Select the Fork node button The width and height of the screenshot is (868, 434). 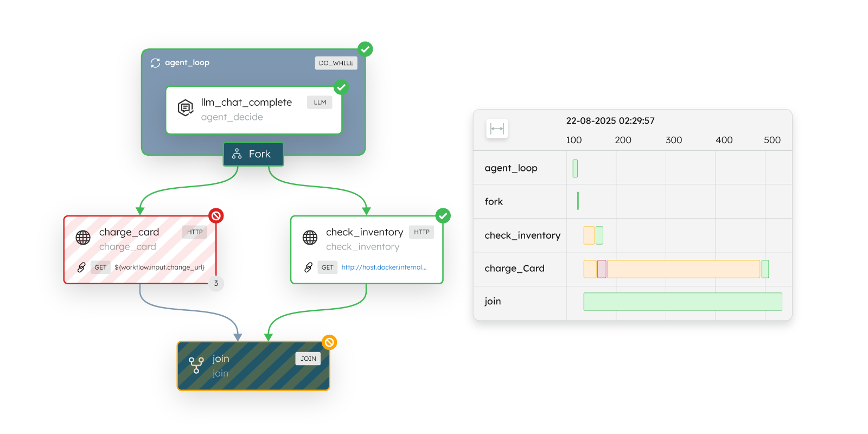253,154
